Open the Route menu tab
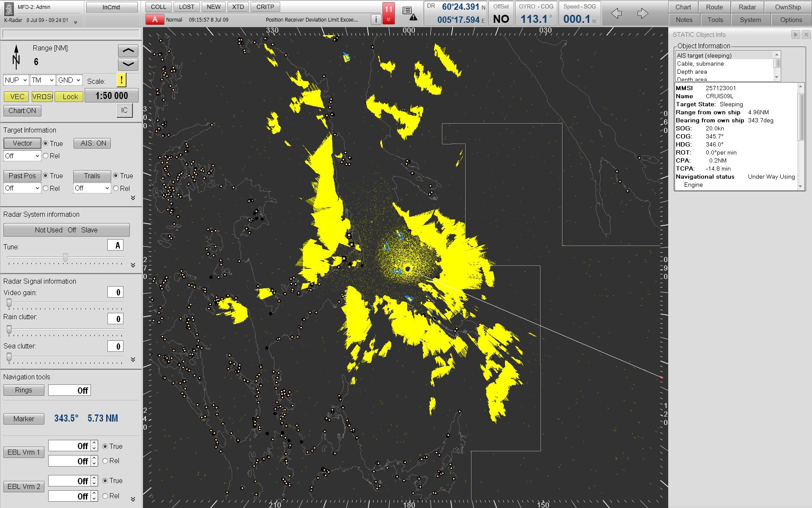Viewport: 812px width, 508px height. point(714,7)
